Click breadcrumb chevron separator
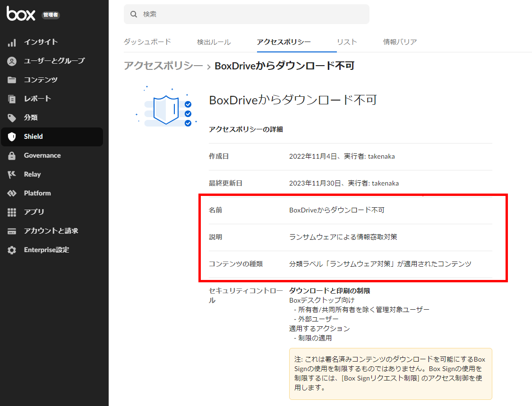 [x=209, y=67]
